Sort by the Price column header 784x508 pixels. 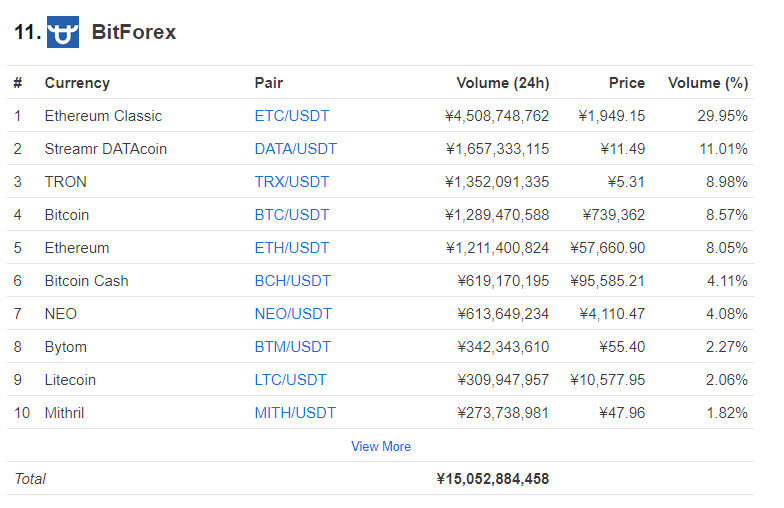point(626,83)
